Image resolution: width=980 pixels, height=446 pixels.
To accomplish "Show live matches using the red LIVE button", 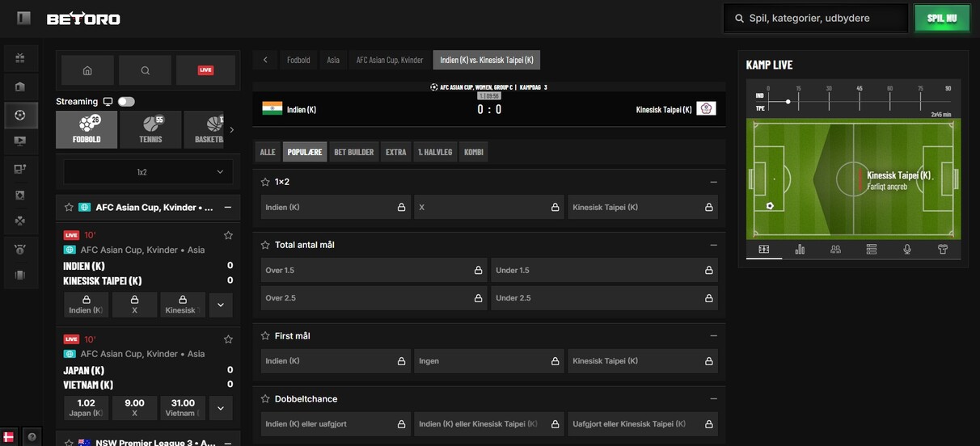I will 205,70.
